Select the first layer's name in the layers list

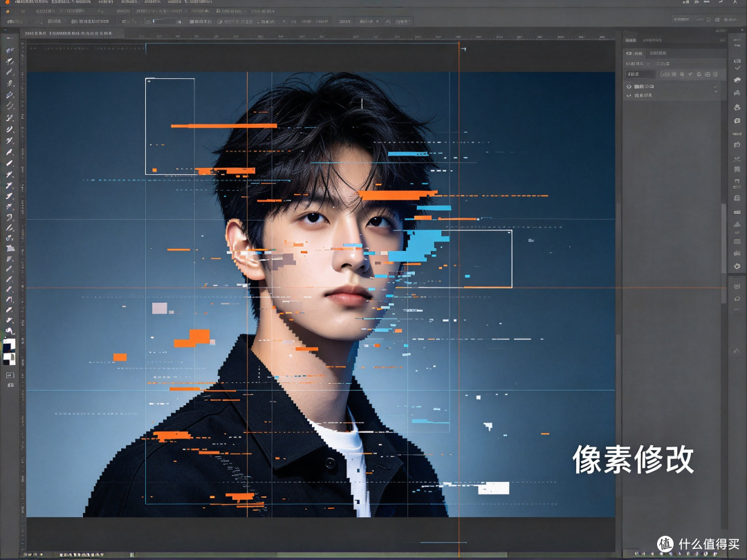[644, 86]
